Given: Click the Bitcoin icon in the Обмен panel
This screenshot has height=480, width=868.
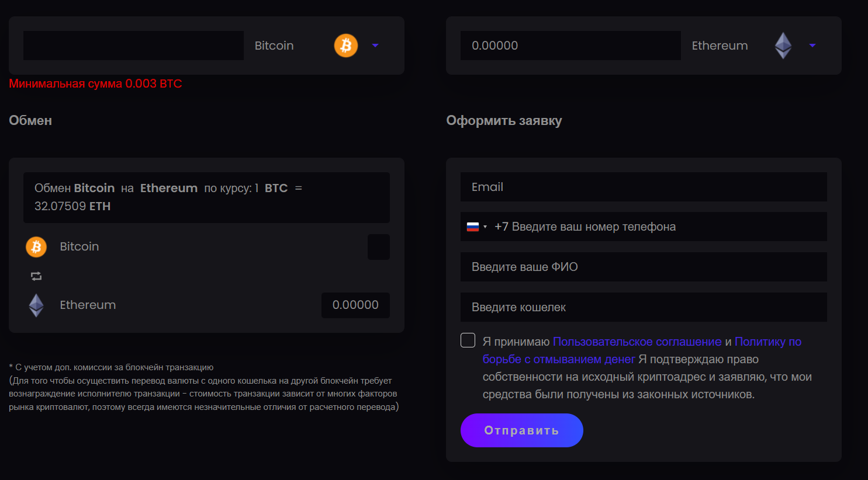Looking at the screenshot, I should [36, 247].
